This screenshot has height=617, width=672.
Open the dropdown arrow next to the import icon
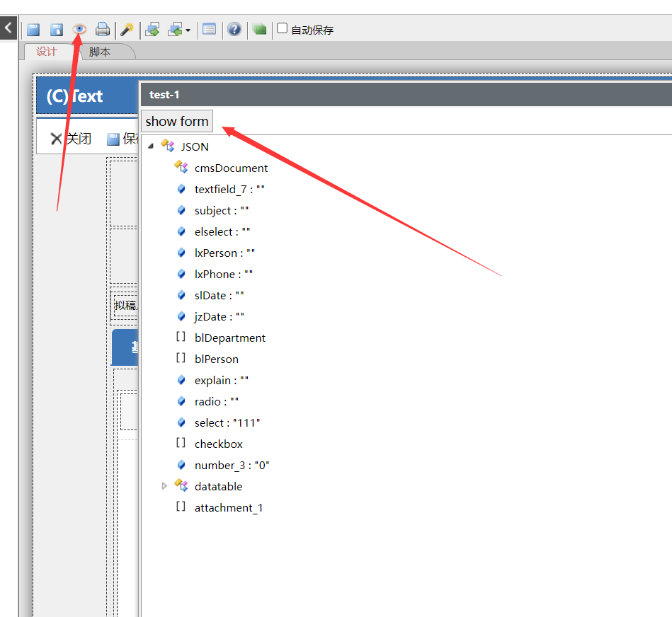(x=188, y=30)
